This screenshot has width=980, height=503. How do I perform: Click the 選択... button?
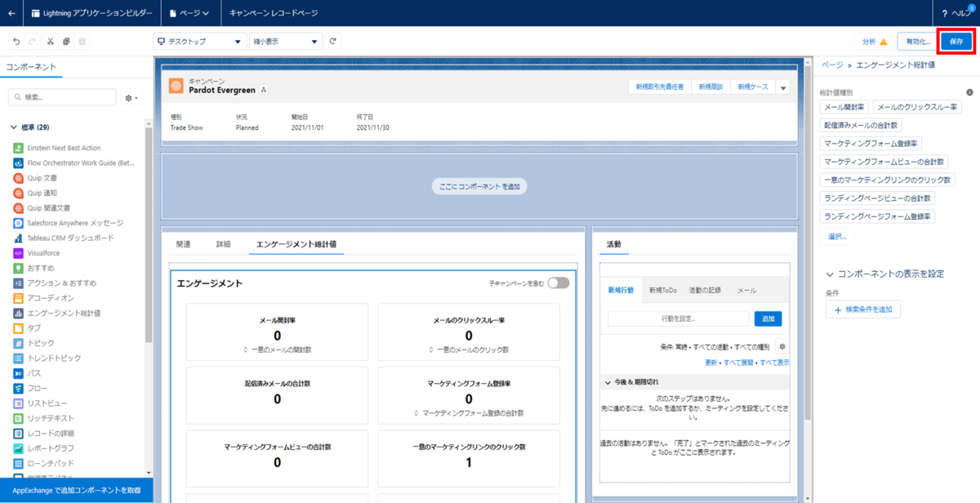click(837, 236)
